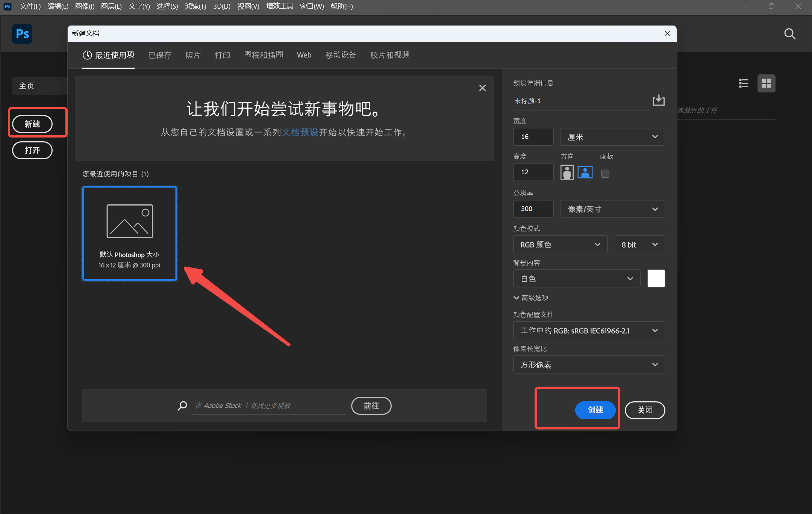
Task: Click the height field showing 12
Action: [533, 172]
